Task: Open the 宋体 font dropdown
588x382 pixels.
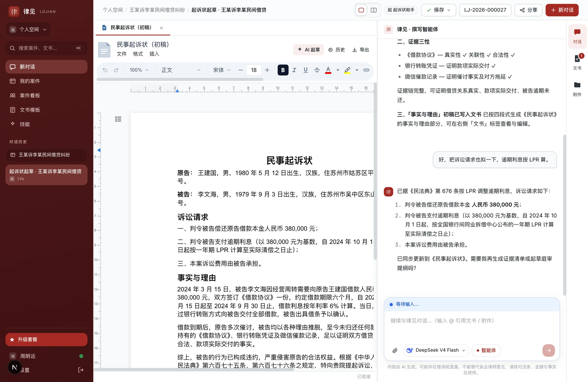Action: pos(221,70)
